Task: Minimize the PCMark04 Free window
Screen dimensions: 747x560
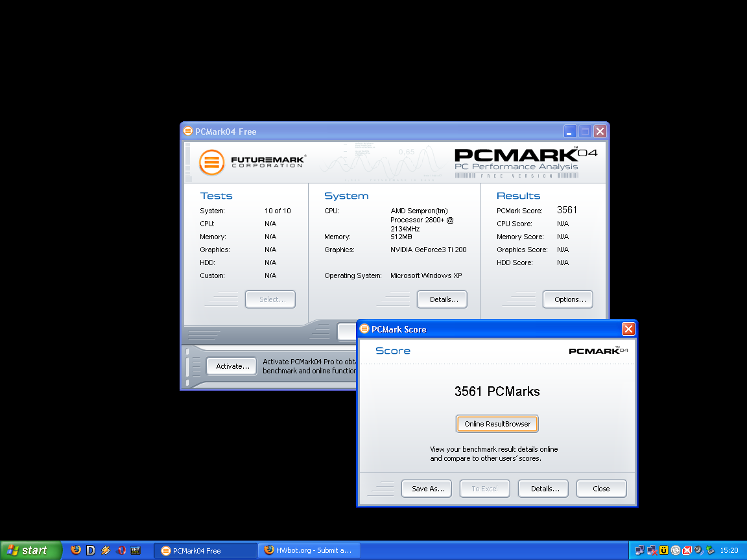Action: 570,132
